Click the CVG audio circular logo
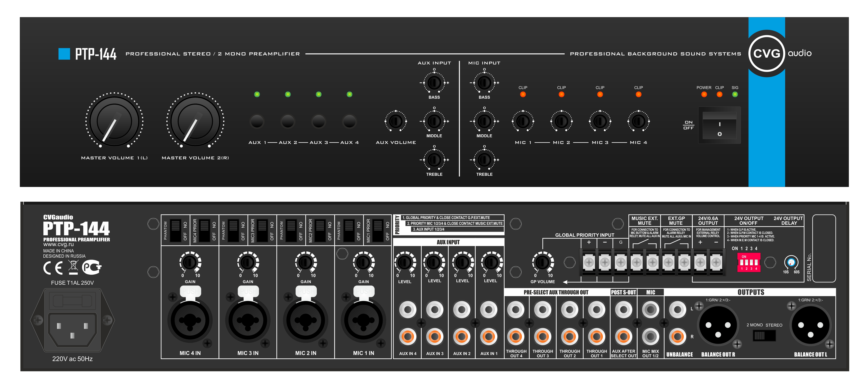This screenshot has height=386, width=868. pyautogui.click(x=766, y=53)
